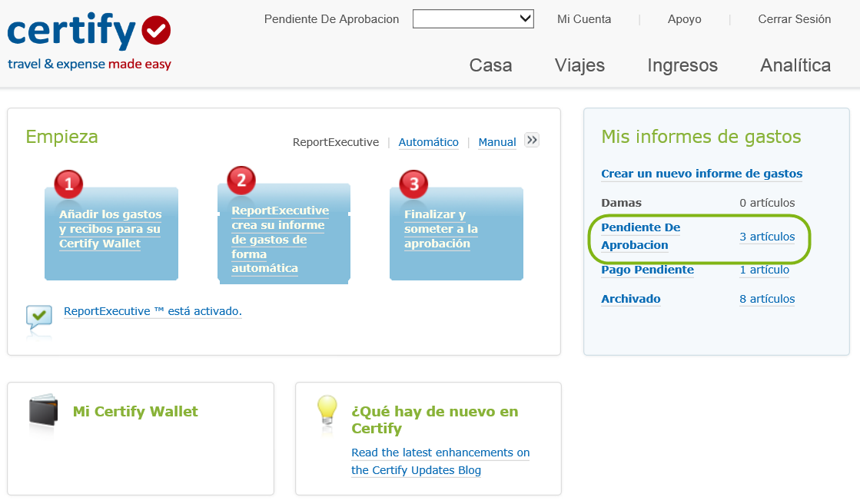This screenshot has height=504, width=860.
Task: Click ReportExecutive crea su informe step
Action: point(281,239)
